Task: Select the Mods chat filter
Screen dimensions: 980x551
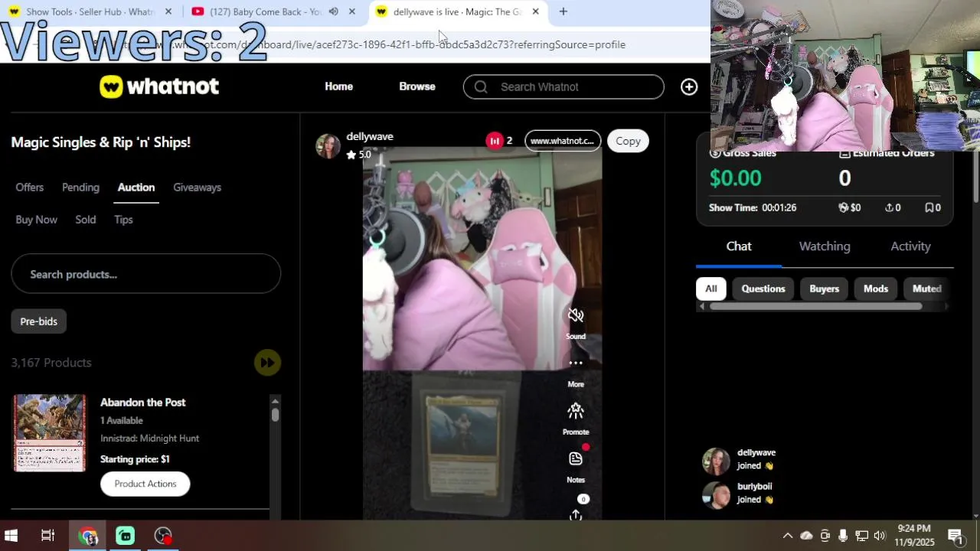Action: (x=876, y=289)
